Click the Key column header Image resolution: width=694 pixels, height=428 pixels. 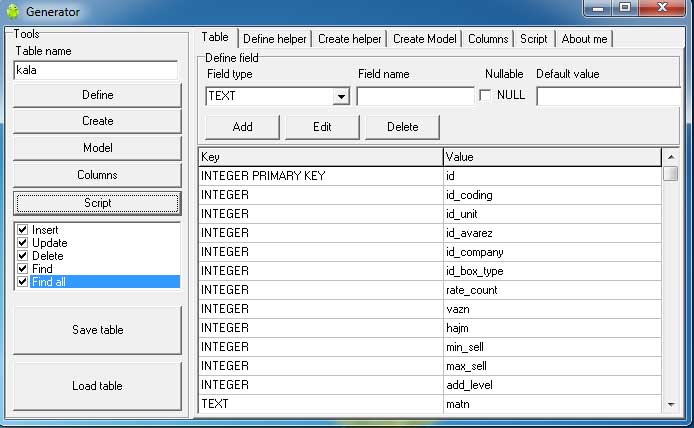click(320, 157)
